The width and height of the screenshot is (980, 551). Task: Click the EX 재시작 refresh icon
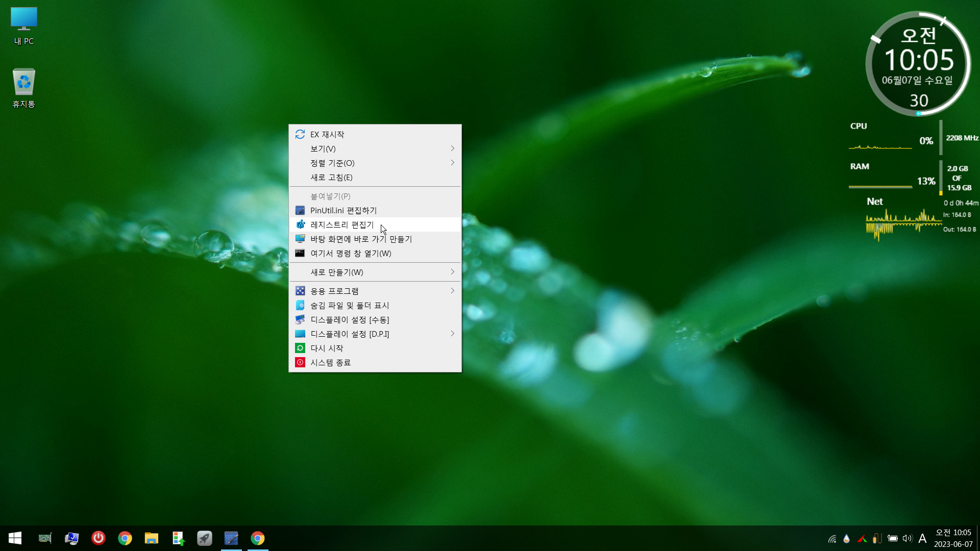point(300,134)
